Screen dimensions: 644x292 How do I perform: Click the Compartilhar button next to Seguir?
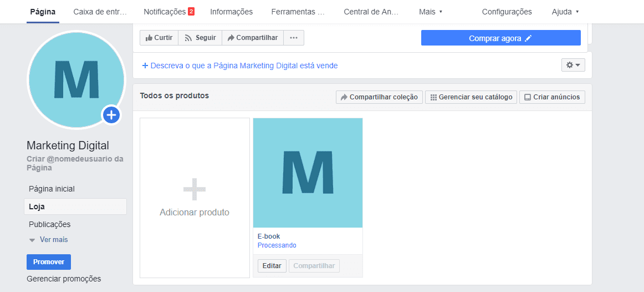(x=253, y=38)
